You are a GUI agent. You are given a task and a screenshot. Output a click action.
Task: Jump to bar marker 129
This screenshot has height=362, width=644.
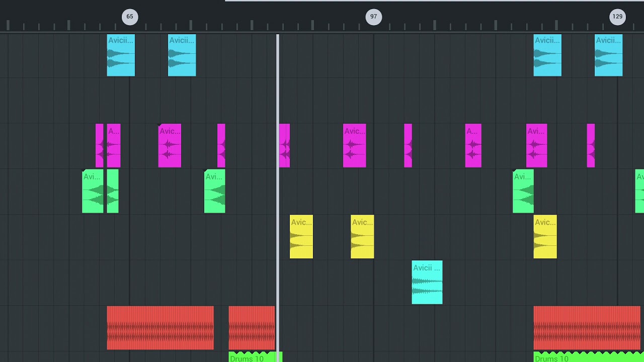tap(617, 17)
